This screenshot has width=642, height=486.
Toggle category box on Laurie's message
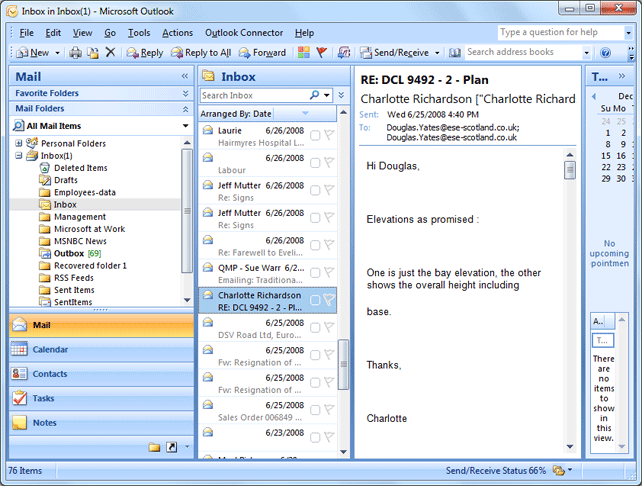click(315, 135)
